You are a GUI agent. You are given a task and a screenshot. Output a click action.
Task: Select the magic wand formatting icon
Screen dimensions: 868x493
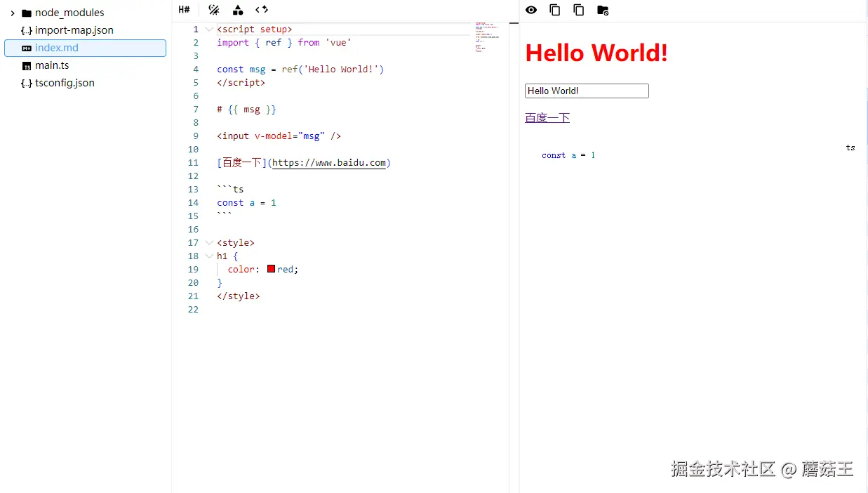pyautogui.click(x=213, y=10)
